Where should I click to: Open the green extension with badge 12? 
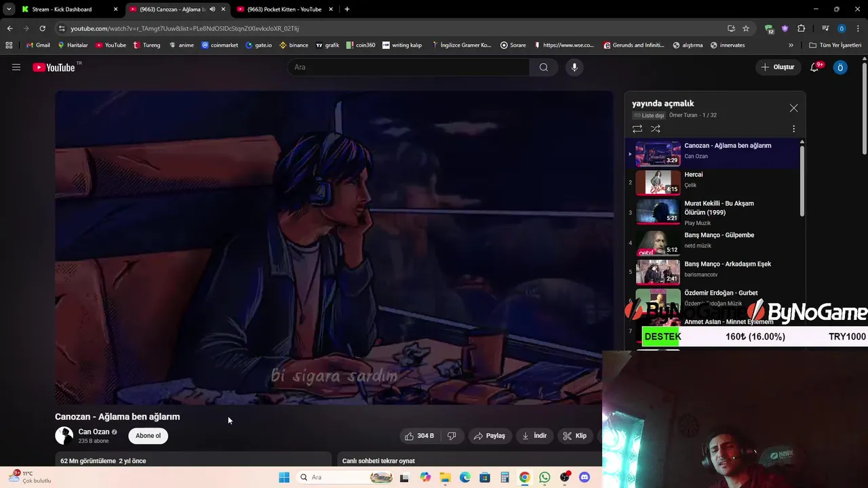click(x=769, y=28)
